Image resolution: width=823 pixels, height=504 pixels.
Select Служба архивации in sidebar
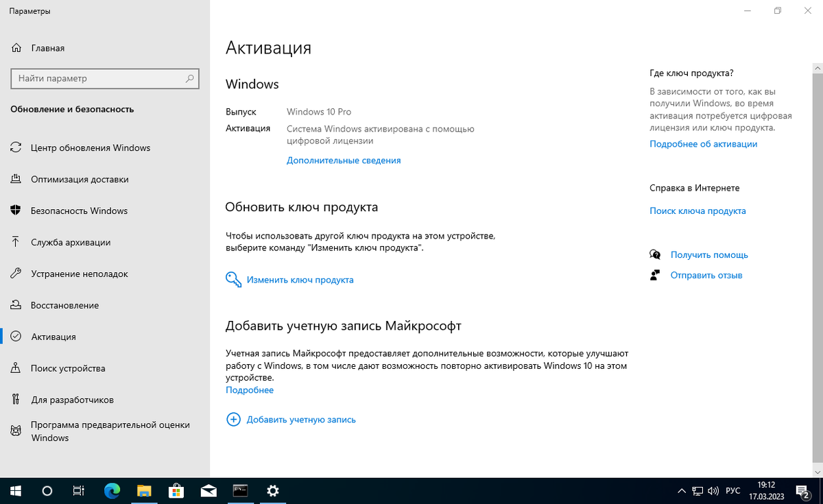(71, 242)
